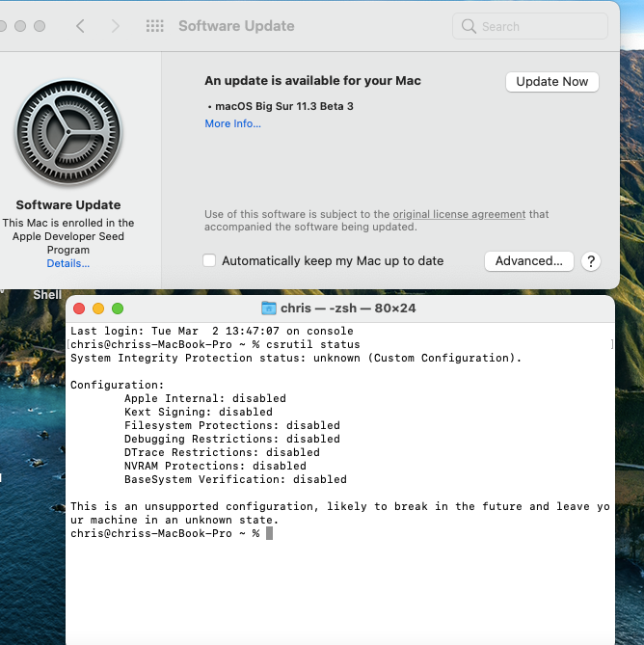The image size is (644, 645).
Task: Show all preferences grid icon
Action: [x=154, y=26]
